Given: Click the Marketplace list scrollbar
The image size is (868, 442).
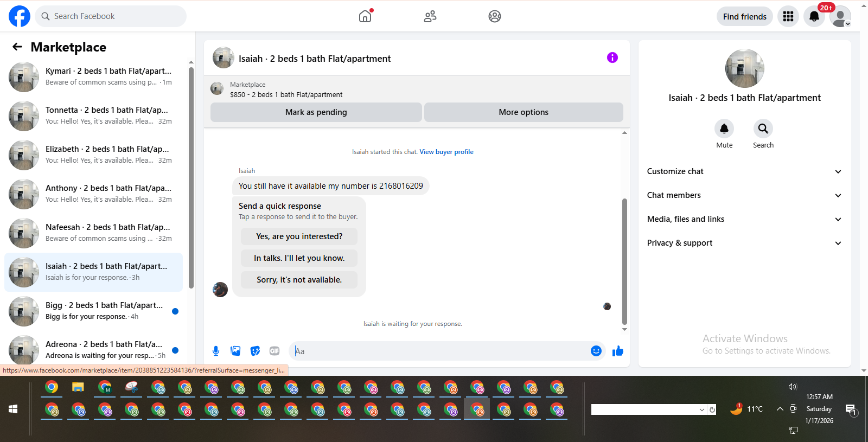Looking at the screenshot, I should [191, 178].
